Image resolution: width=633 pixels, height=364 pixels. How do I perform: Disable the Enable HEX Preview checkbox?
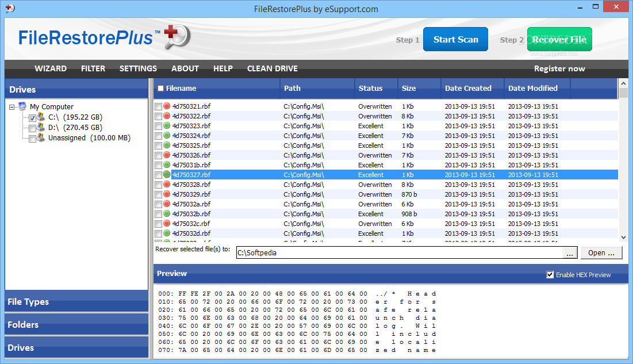550,275
